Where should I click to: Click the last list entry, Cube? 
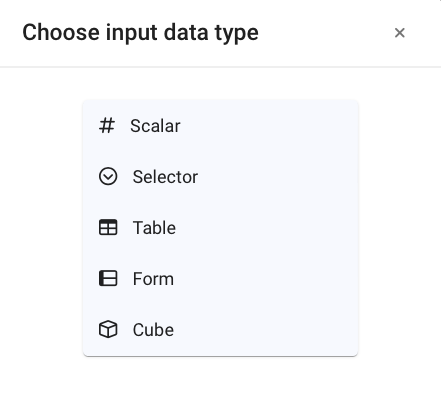220,330
